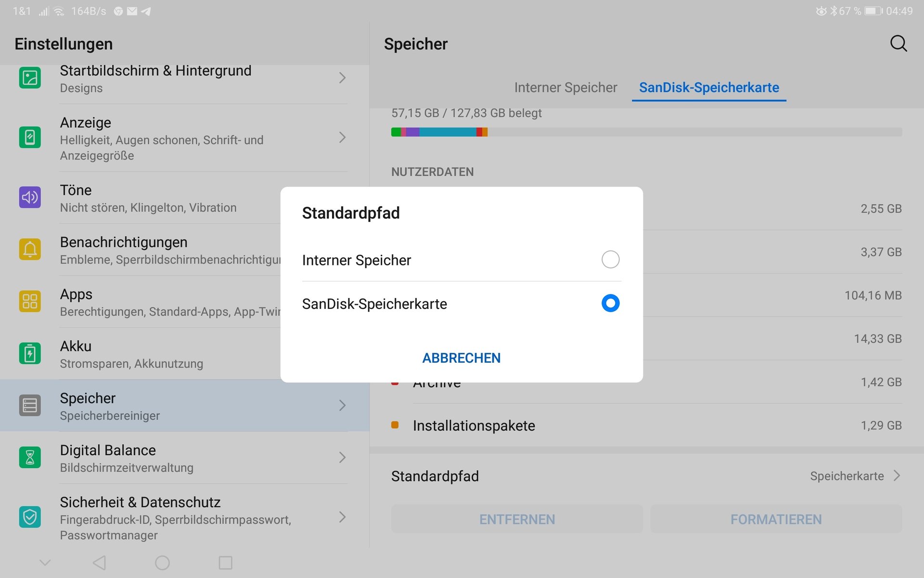Tap the FORMATIEREN button
Screen dimensions: 924x578
click(776, 519)
